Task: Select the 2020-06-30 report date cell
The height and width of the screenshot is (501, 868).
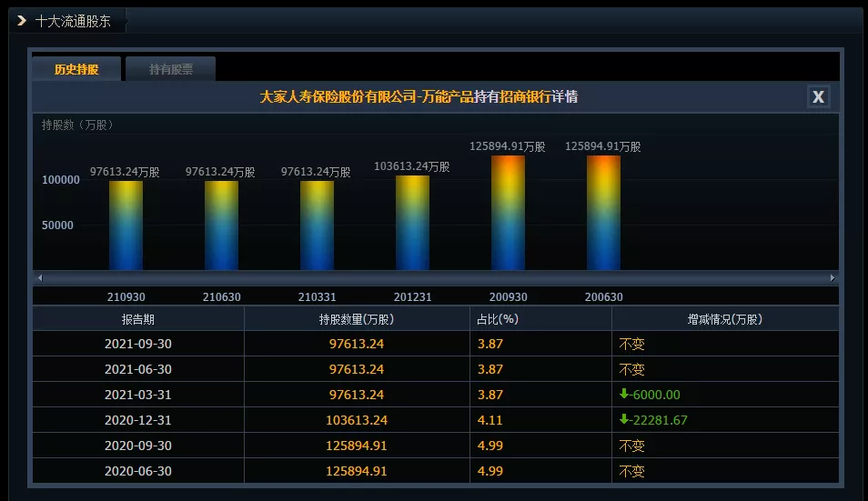Action: click(x=137, y=471)
